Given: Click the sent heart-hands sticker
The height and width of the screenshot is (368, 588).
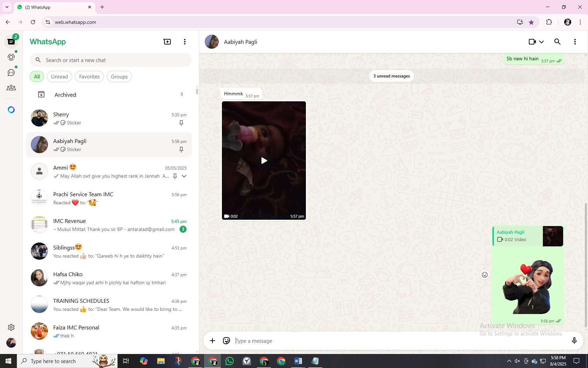Looking at the screenshot, I should pos(528,287).
